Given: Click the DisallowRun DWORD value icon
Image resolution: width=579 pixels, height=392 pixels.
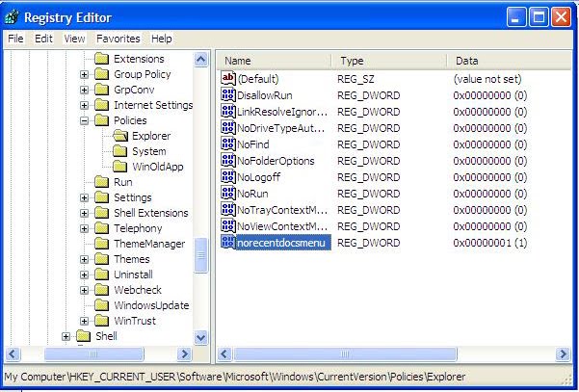Looking at the screenshot, I should 228,94.
